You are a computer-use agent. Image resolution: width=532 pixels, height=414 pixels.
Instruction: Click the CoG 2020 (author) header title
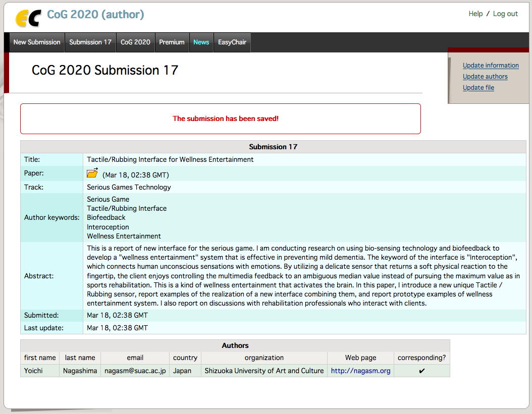(95, 15)
